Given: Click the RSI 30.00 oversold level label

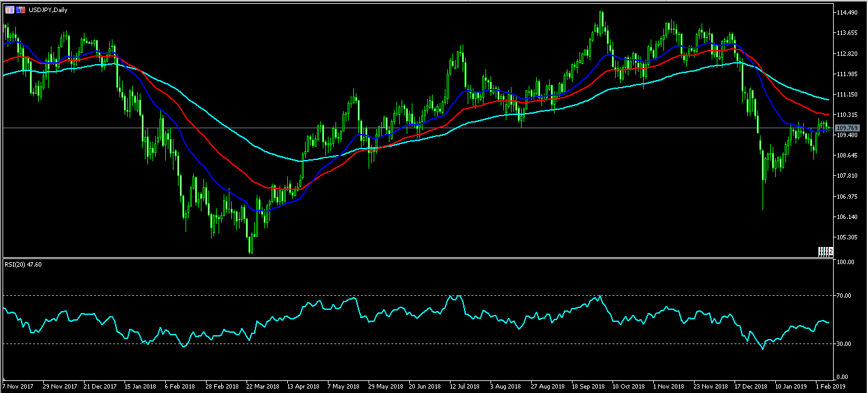Looking at the screenshot, I should point(845,344).
